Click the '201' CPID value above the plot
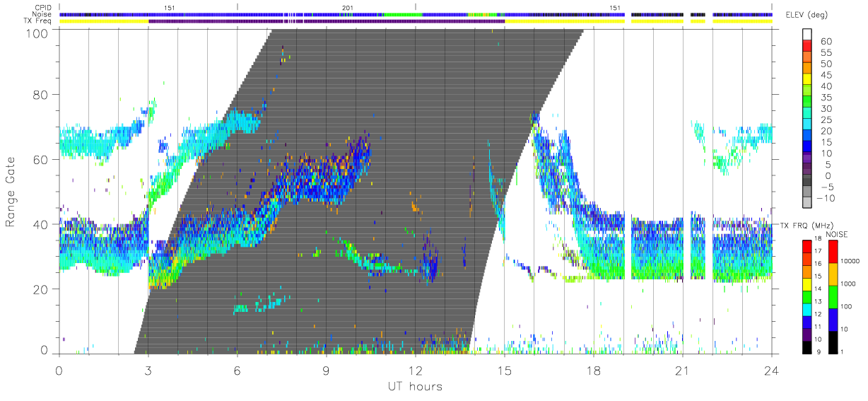This screenshot has height=401, width=868. [346, 8]
